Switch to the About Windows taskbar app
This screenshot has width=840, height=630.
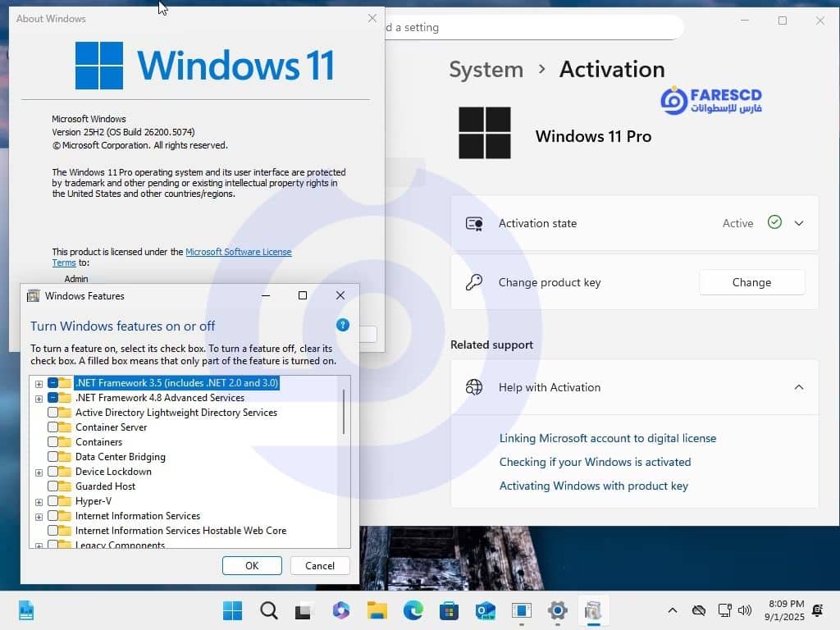(x=521, y=610)
